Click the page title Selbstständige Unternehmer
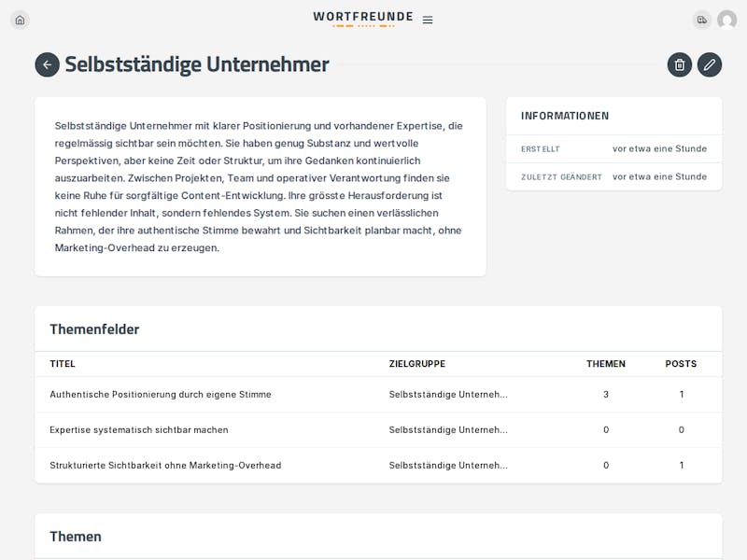 (197, 64)
